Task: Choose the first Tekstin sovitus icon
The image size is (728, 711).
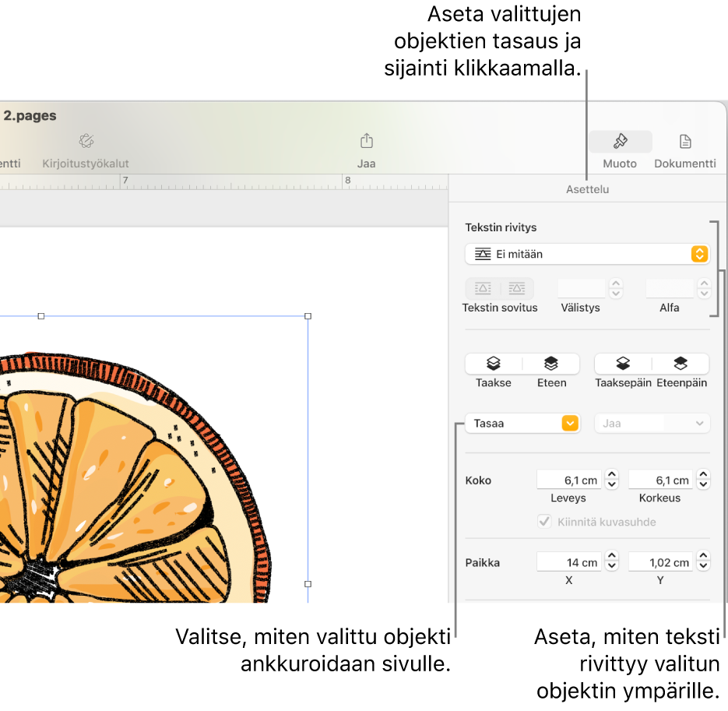Action: (483, 288)
